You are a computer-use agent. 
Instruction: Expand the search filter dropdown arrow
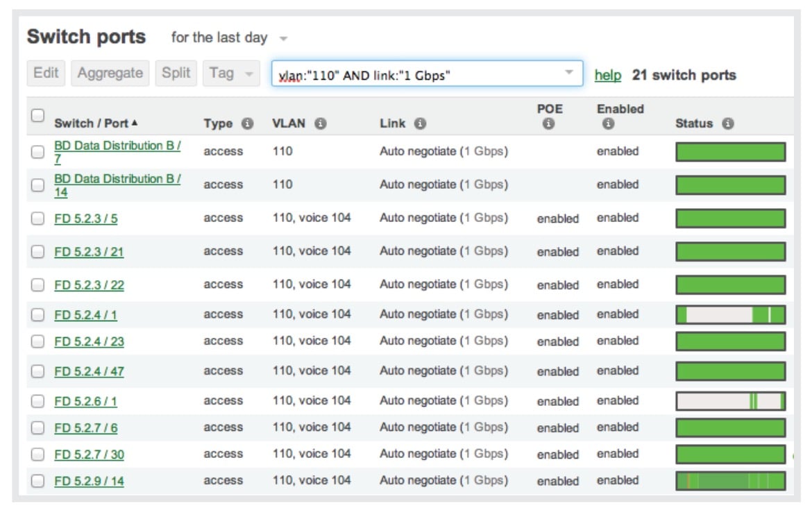[568, 72]
